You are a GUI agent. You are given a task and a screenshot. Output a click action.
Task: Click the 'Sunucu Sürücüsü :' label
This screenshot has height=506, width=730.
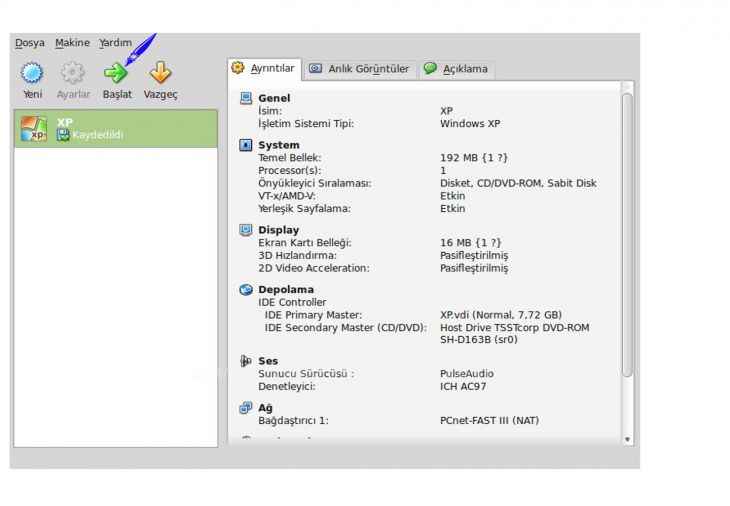[x=306, y=374]
